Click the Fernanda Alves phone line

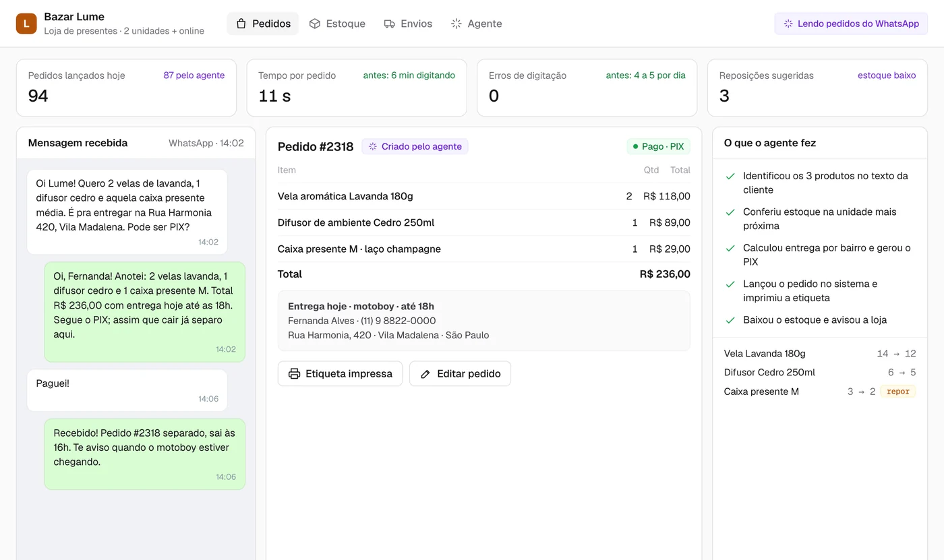pos(361,321)
